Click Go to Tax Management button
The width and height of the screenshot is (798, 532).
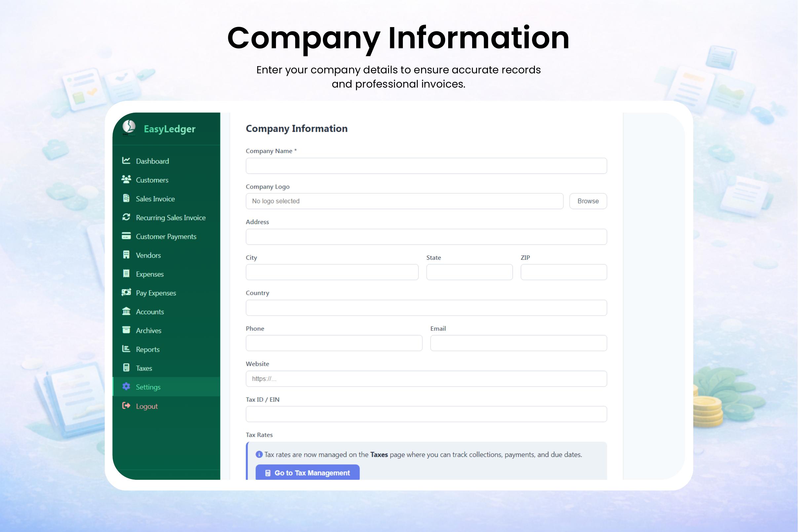pyautogui.click(x=307, y=472)
